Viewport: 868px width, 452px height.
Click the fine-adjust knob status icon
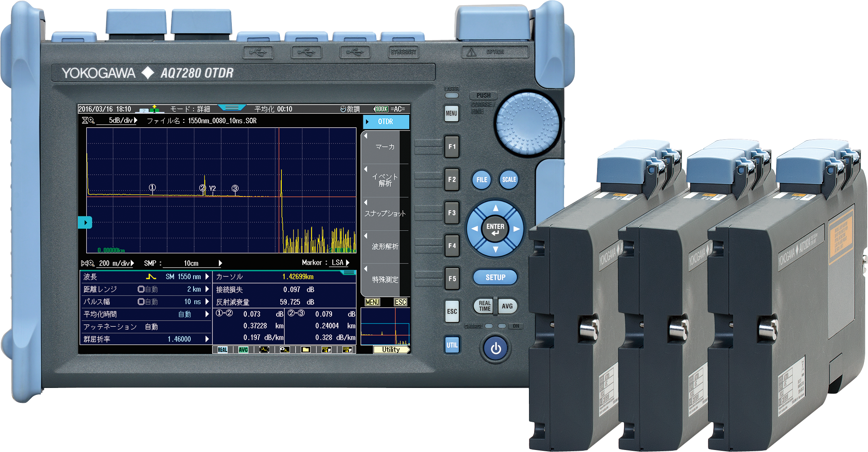[343, 109]
